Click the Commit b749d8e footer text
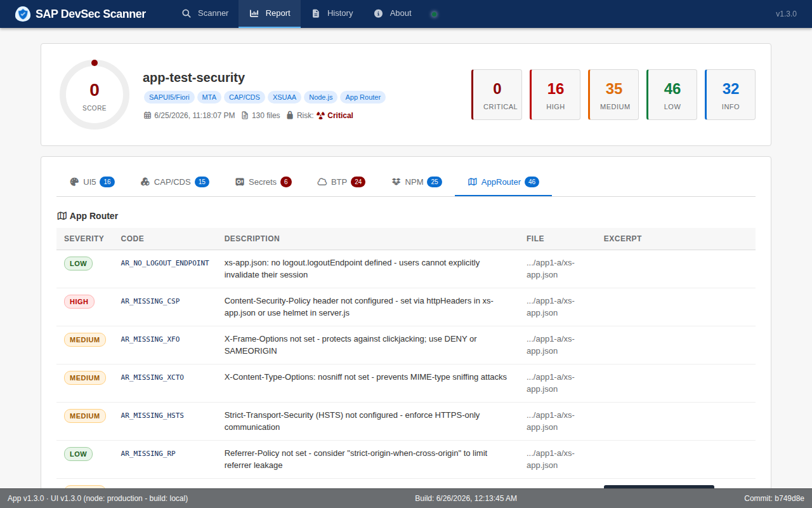812x508 pixels. pos(774,498)
